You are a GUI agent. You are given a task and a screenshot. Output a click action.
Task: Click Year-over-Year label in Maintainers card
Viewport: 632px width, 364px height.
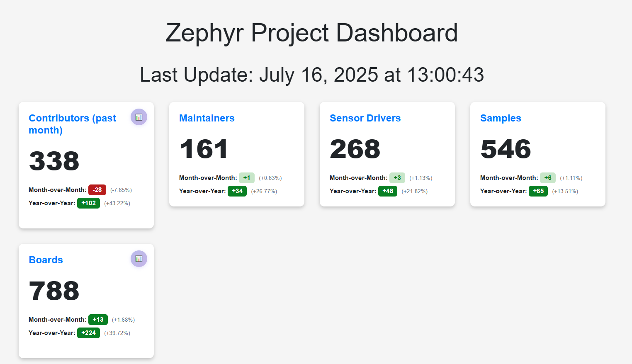click(x=202, y=191)
